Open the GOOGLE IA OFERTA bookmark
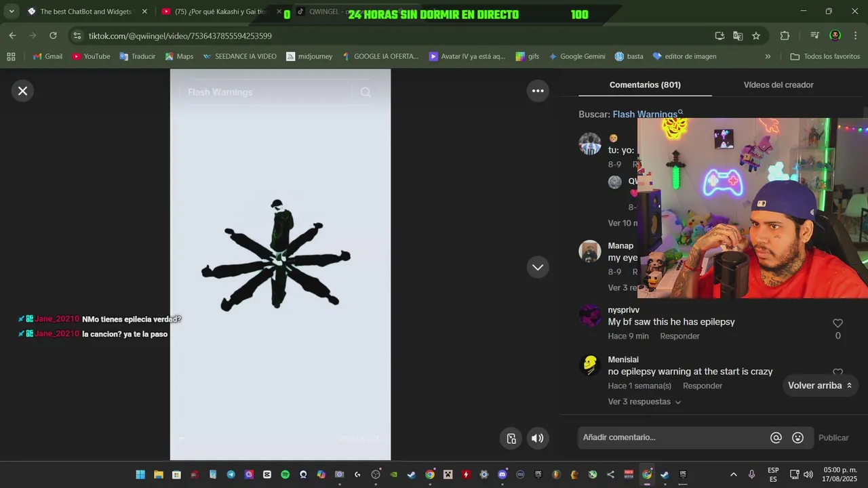Image resolution: width=868 pixels, height=488 pixels. pyautogui.click(x=380, y=56)
